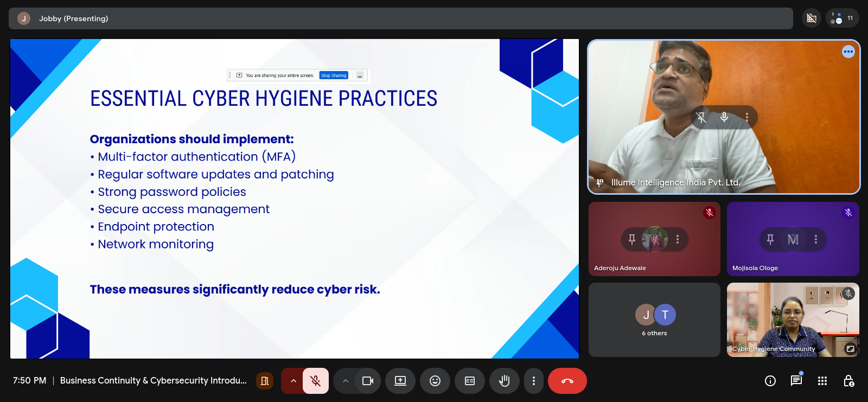Open more options for Mojisola Ologe tile
Image resolution: width=868 pixels, height=402 pixels.
[816, 239]
